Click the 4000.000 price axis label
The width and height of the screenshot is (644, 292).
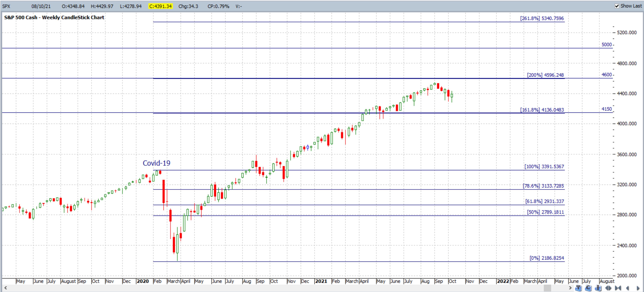click(627, 124)
